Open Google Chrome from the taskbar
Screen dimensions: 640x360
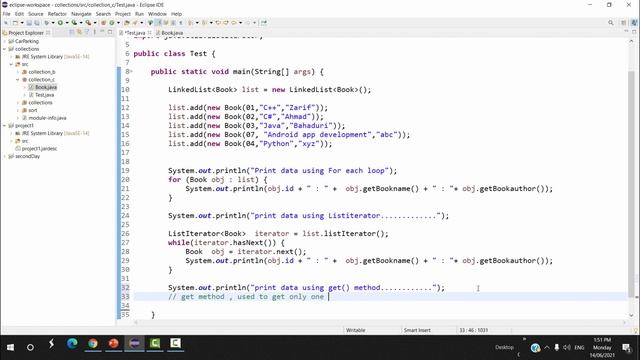click(x=93, y=344)
